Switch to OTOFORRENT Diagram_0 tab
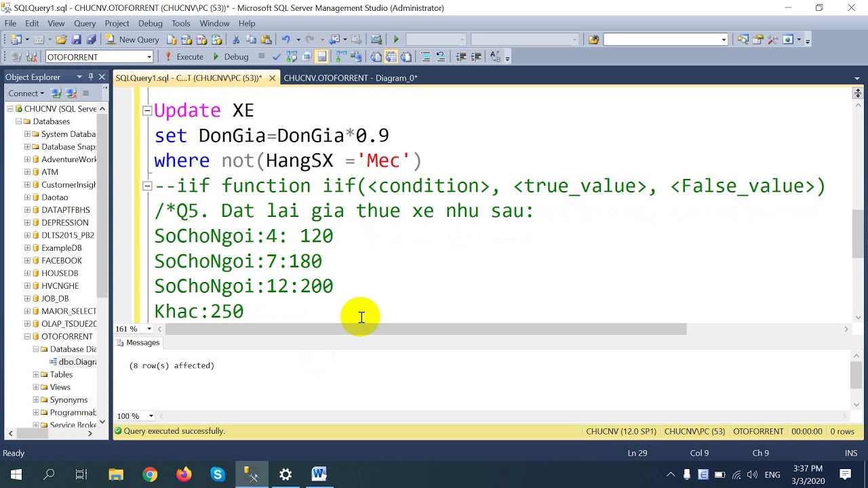 click(351, 78)
